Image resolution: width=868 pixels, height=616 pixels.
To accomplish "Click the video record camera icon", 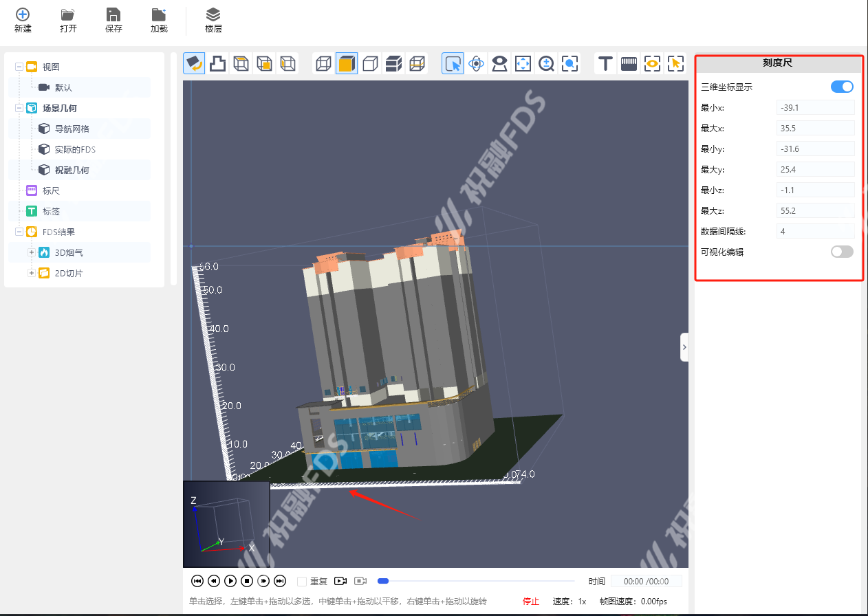I will pos(340,582).
